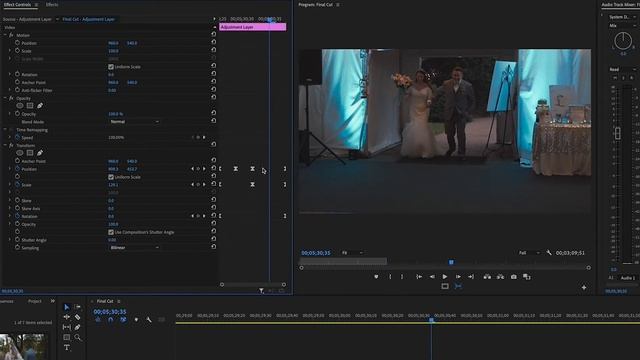Viewport: 640px width, 360px height.
Task: Collapse the Time Remapping group
Action: point(5,129)
